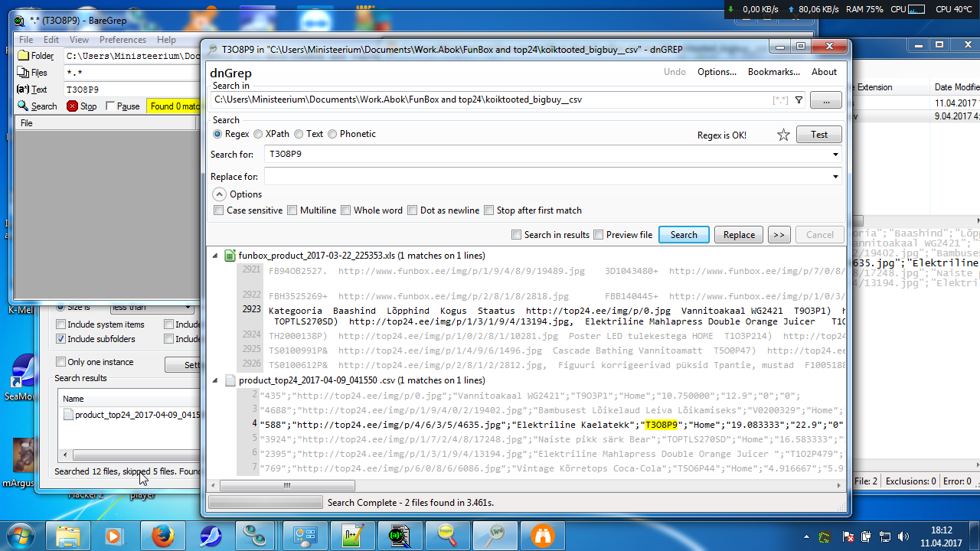Image resolution: width=980 pixels, height=551 pixels.
Task: Open the dnGrep Bookmarks menu
Action: point(773,72)
